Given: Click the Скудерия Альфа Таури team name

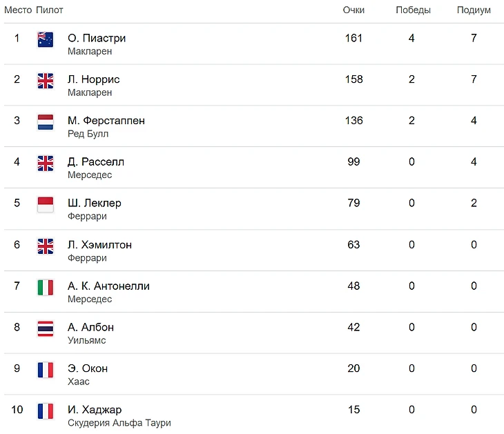Looking at the screenshot, I should (119, 423).
